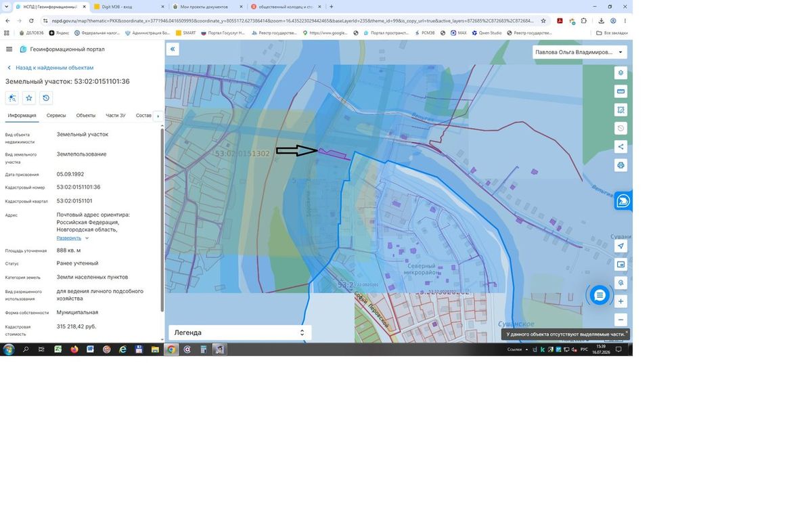The image size is (812, 505).
Task: Switch to the Сервисы tab
Action: click(x=56, y=116)
